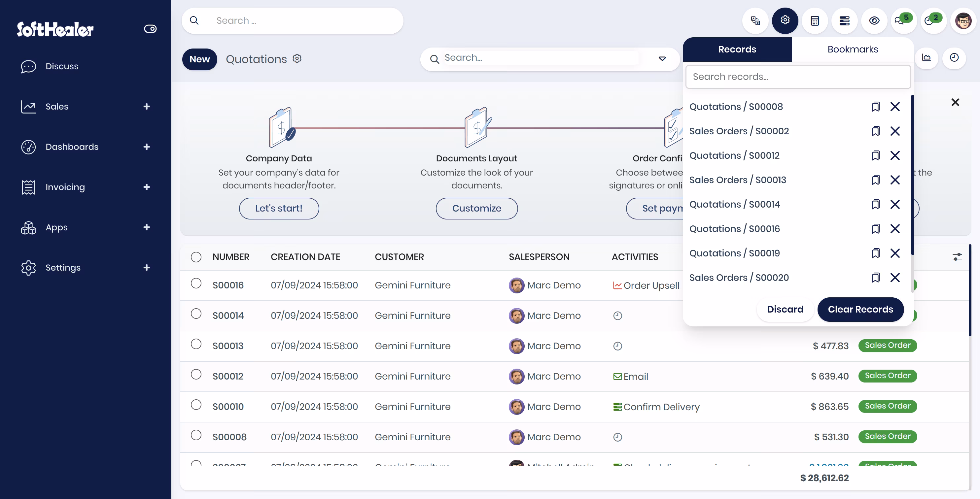Select the S00016 row checkbox
Viewport: 980px width, 499px height.
[196, 283]
